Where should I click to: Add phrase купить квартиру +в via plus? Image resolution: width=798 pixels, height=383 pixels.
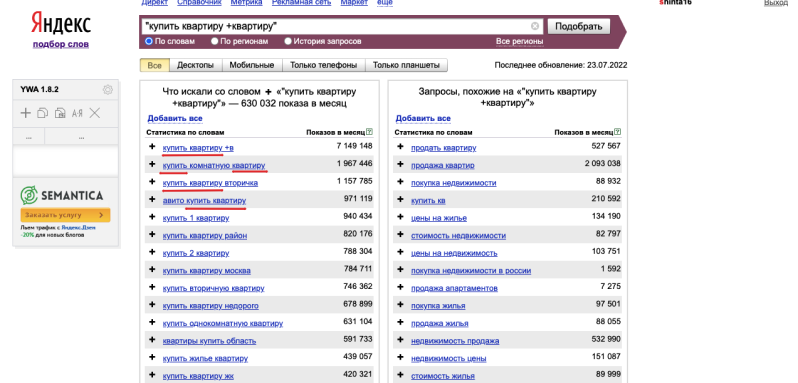point(152,146)
